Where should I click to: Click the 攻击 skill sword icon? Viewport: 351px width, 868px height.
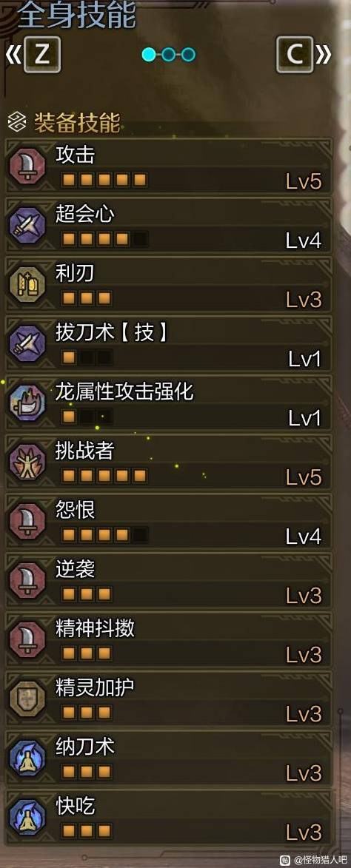[x=27, y=166]
